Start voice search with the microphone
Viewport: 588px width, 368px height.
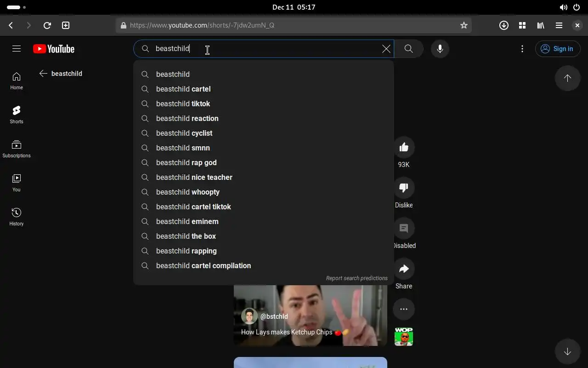click(440, 49)
